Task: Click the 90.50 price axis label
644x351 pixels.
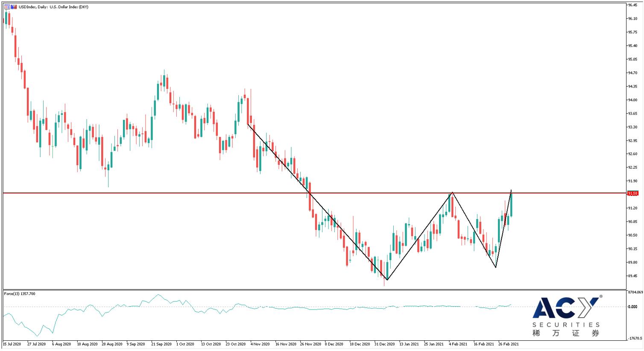Action: pos(633,235)
